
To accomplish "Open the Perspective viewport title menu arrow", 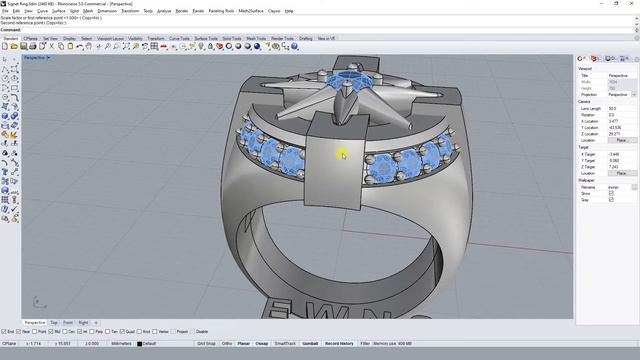I will coord(48,58).
